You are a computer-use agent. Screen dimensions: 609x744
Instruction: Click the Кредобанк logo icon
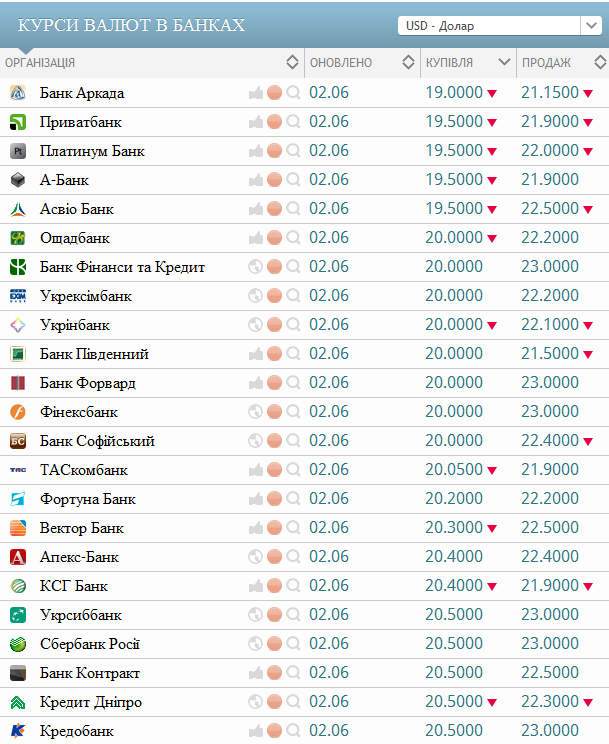click(18, 731)
